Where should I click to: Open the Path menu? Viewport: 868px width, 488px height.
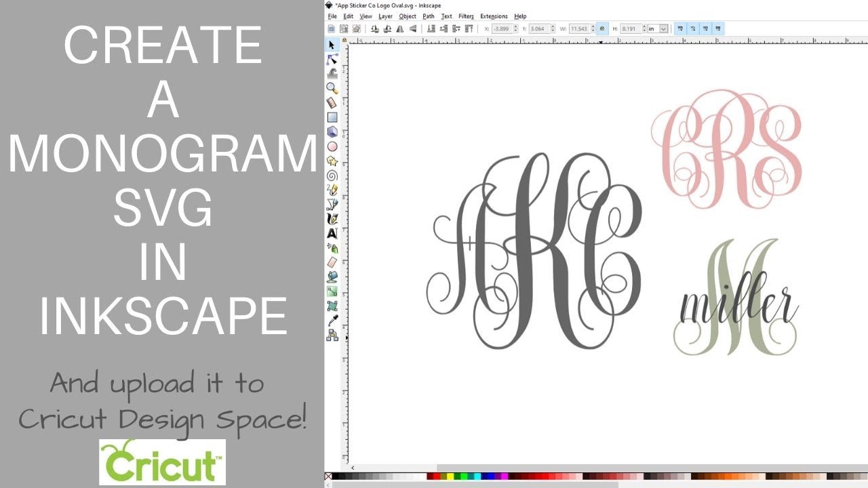pos(429,16)
